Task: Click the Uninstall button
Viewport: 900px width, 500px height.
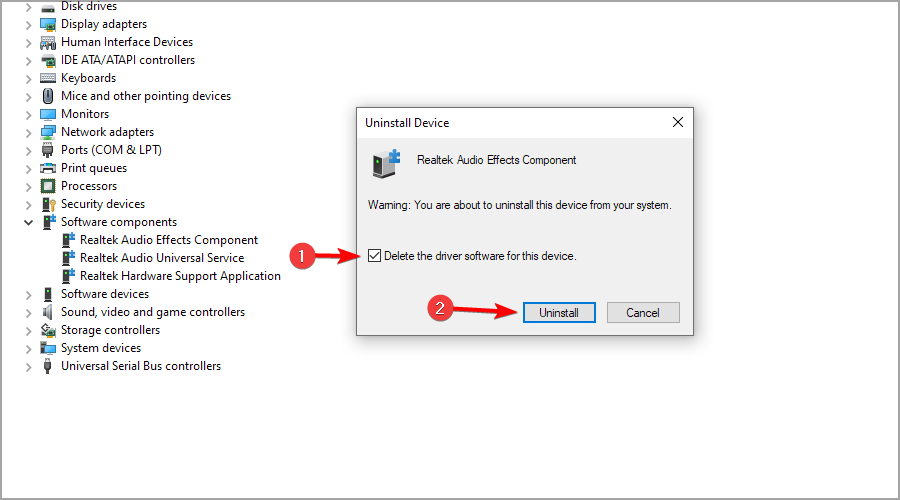Action: [559, 312]
